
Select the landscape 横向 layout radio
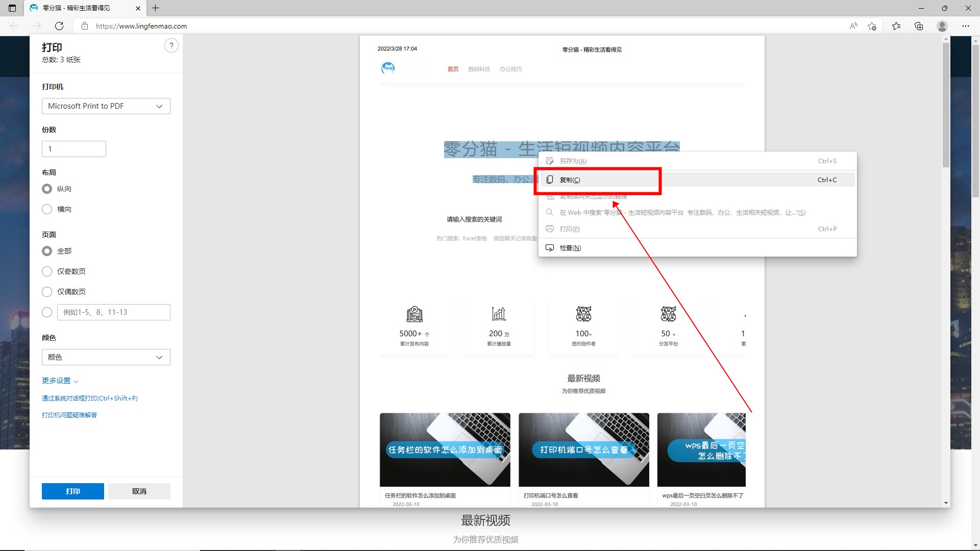tap(47, 209)
